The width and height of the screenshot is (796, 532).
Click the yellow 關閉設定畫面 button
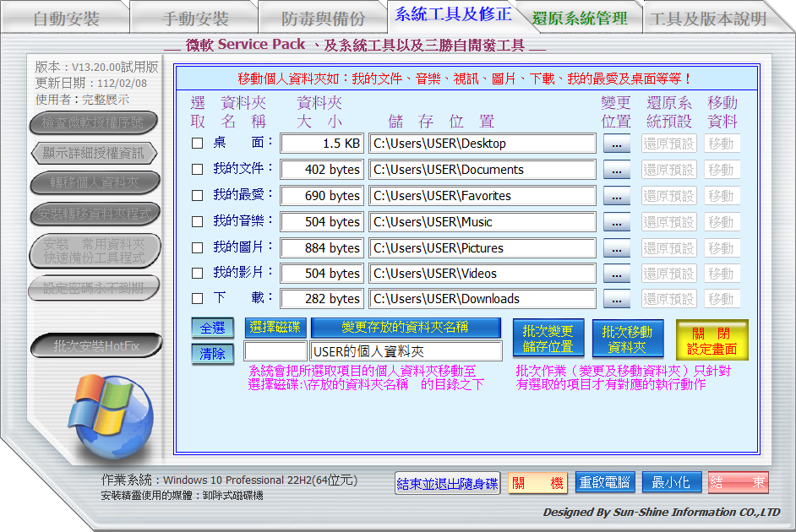pyautogui.click(x=711, y=340)
